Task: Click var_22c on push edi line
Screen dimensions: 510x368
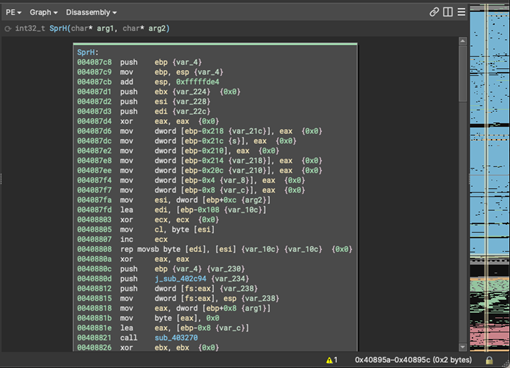Action: pyautogui.click(x=191, y=111)
